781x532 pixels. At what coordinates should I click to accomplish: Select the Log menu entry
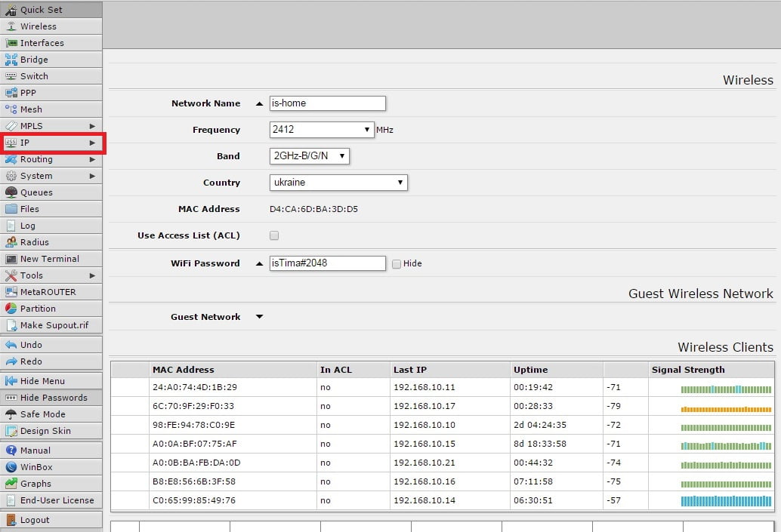click(x=51, y=226)
